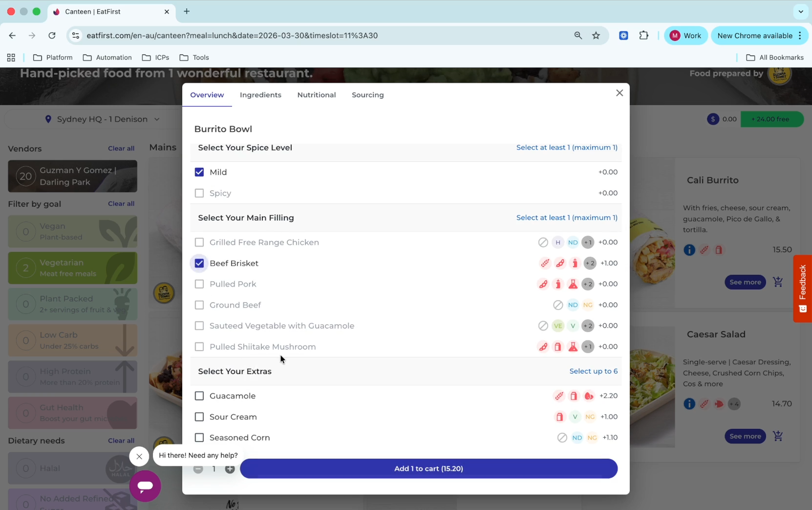Viewport: 812px width, 510px height.
Task: Select Grilled Free Range Chicken filling
Action: [199, 243]
